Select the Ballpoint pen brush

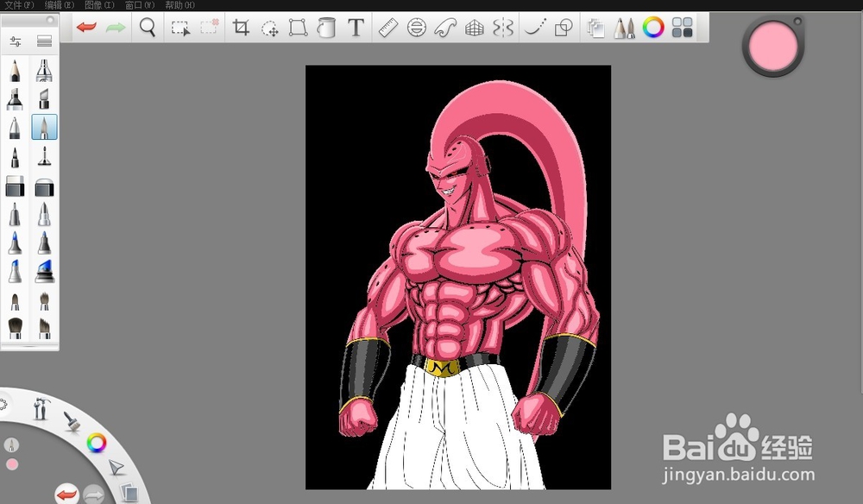pos(15,128)
